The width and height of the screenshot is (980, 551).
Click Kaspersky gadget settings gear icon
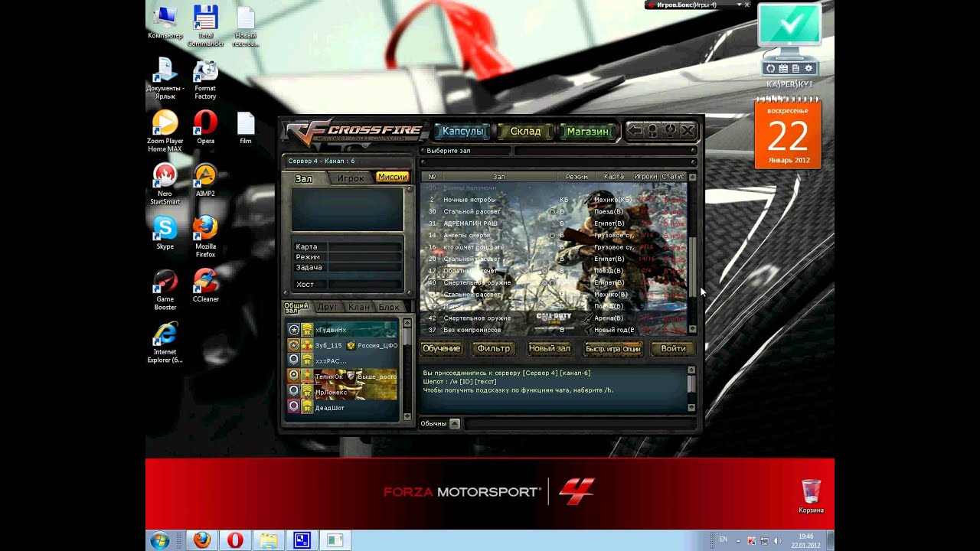click(x=807, y=69)
